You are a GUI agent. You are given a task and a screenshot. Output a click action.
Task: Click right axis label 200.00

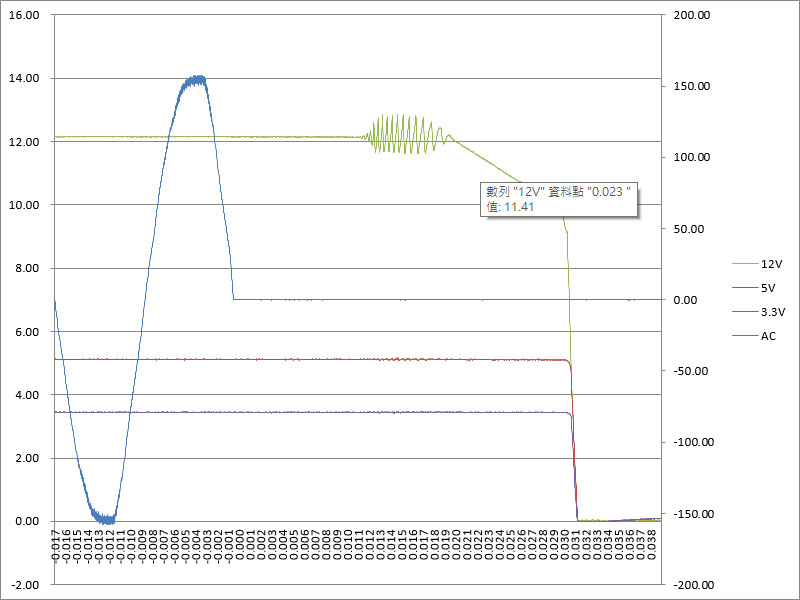click(x=691, y=15)
